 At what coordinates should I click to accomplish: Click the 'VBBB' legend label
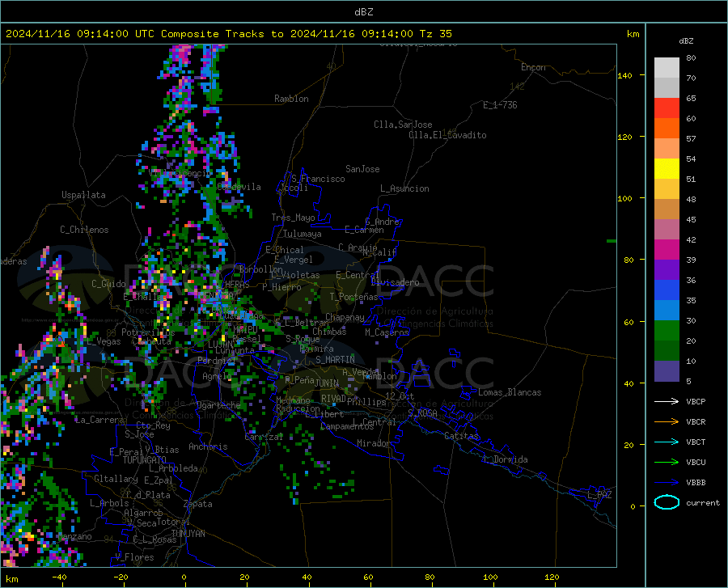[696, 482]
